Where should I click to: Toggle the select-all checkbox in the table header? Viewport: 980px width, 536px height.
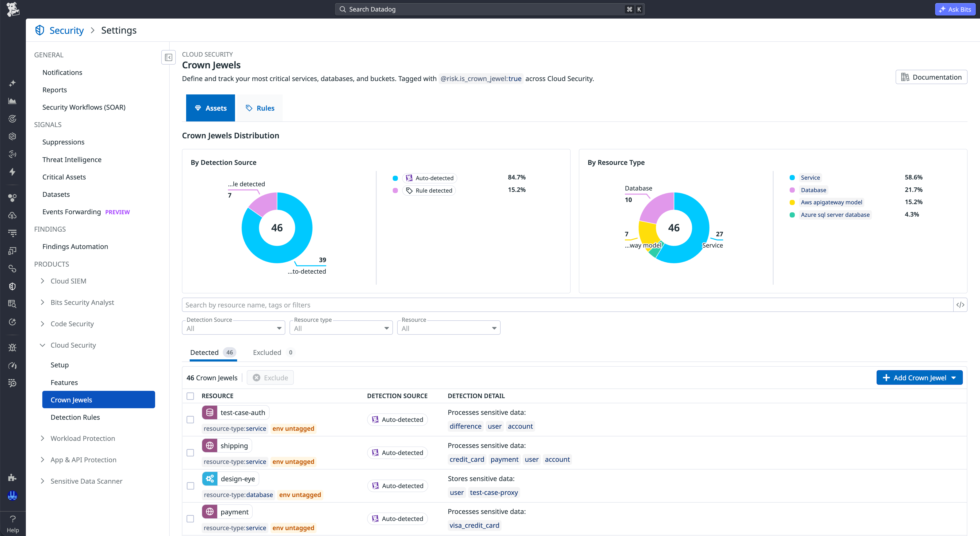tap(190, 396)
